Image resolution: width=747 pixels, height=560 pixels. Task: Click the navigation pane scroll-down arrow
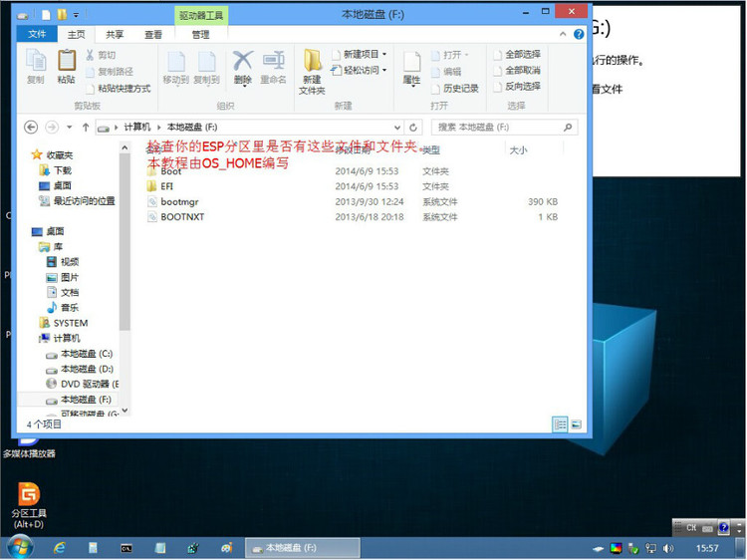[124, 411]
